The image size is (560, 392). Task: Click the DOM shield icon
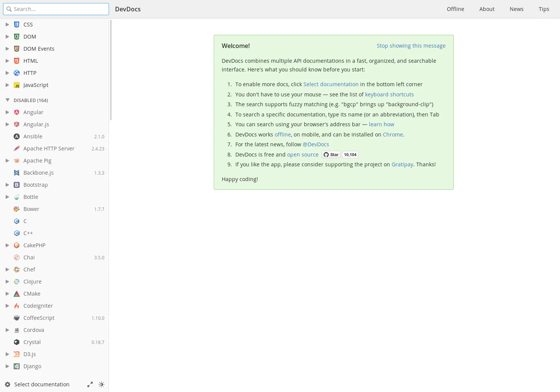(17, 37)
